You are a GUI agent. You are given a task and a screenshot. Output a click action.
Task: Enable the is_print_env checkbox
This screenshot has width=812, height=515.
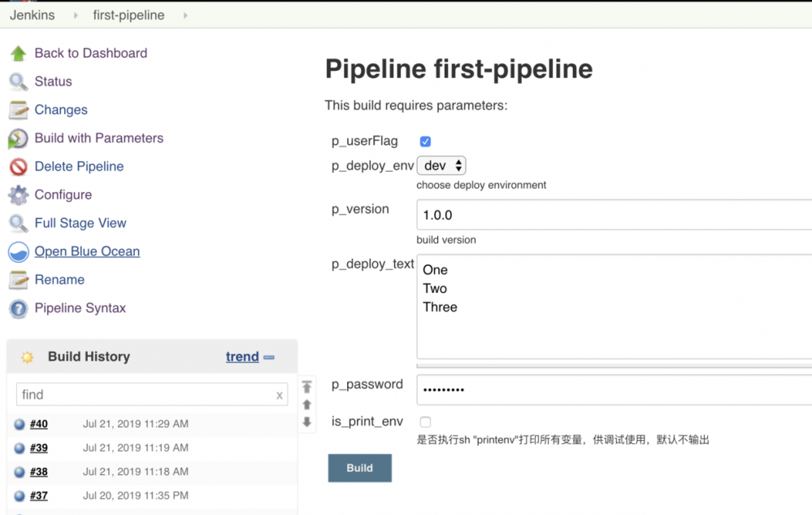pos(423,421)
